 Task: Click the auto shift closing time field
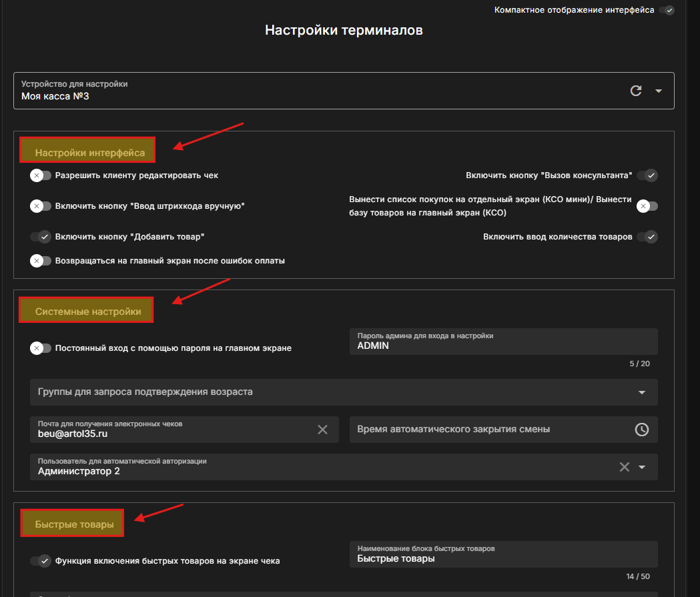tap(504, 429)
